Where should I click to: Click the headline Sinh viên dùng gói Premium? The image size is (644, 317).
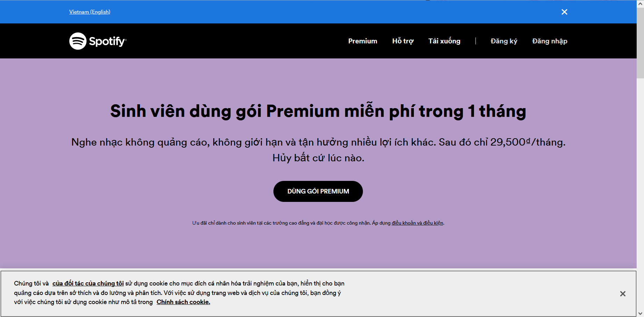click(318, 111)
